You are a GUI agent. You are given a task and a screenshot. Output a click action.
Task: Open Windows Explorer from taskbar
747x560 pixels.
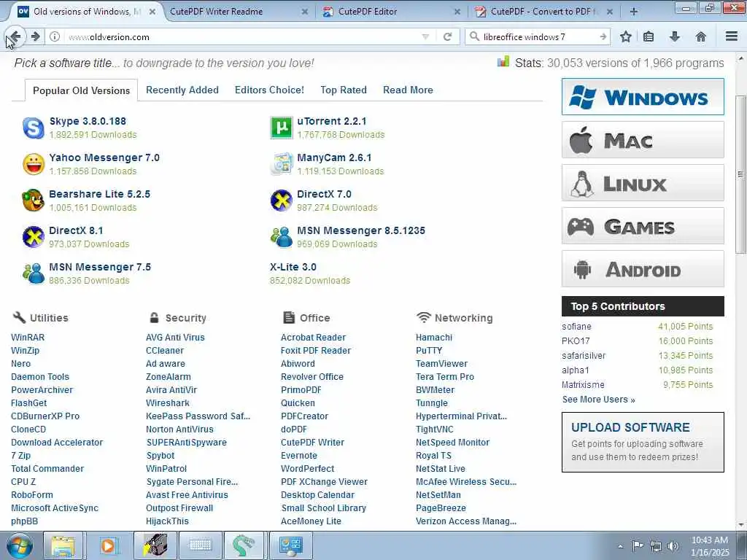63,545
